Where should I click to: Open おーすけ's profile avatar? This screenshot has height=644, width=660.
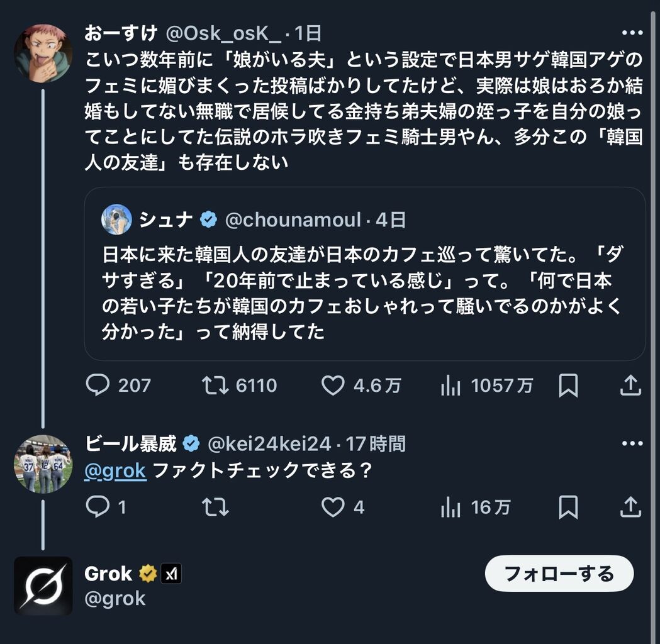pyautogui.click(x=43, y=53)
